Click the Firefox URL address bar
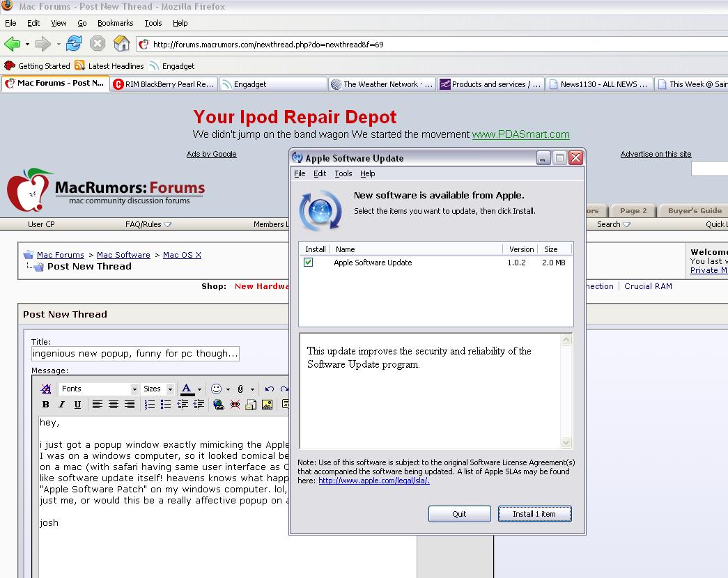 432,44
